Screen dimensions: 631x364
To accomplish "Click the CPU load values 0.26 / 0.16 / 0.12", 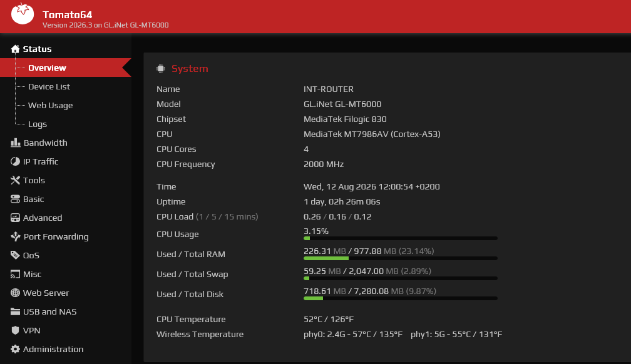I will [x=337, y=216].
